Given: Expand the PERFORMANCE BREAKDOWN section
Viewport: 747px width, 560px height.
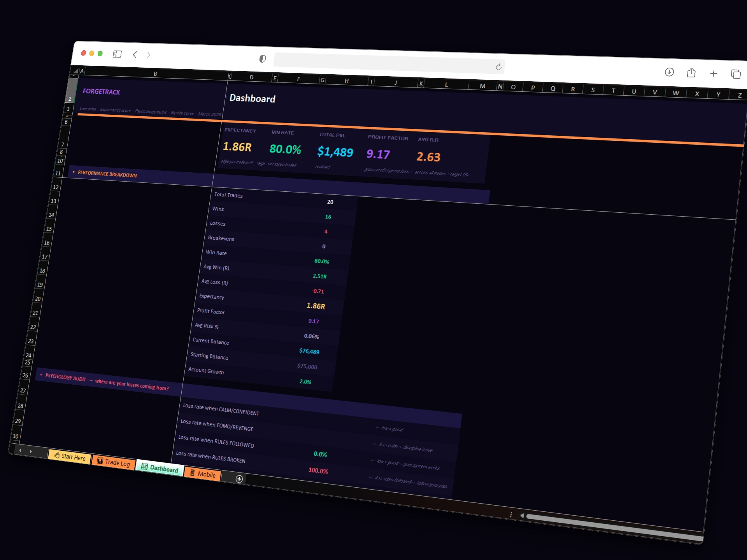Looking at the screenshot, I should [x=74, y=172].
